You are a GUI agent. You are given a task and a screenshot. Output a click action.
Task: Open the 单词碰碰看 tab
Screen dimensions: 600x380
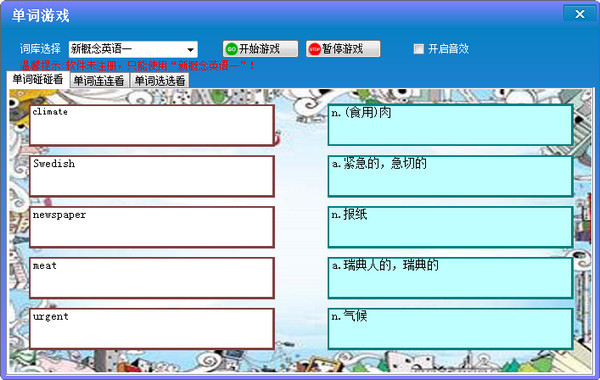[x=38, y=79]
